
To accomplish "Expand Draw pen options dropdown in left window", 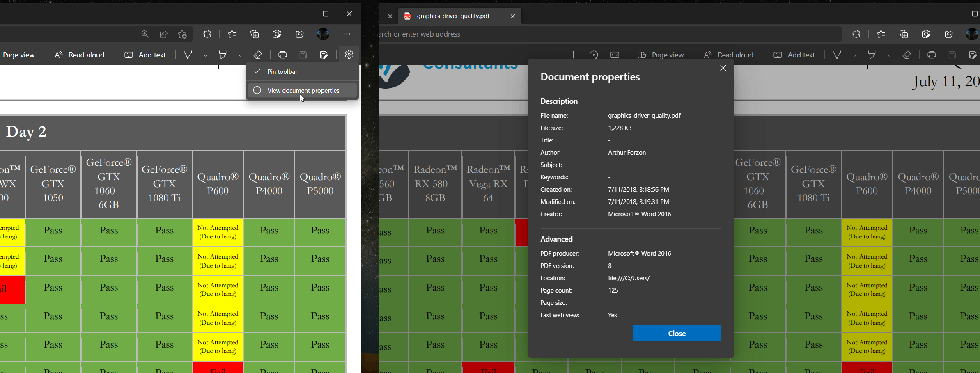I will tap(205, 55).
